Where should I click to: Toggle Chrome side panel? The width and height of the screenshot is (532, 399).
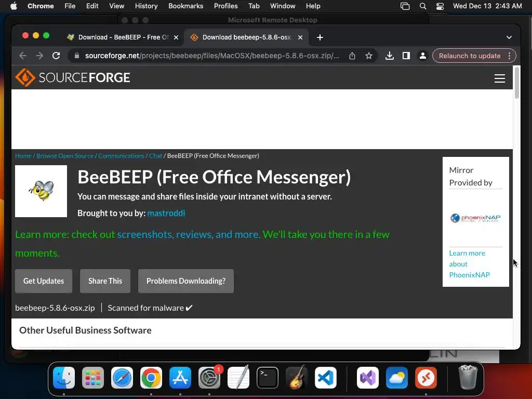[x=406, y=56]
